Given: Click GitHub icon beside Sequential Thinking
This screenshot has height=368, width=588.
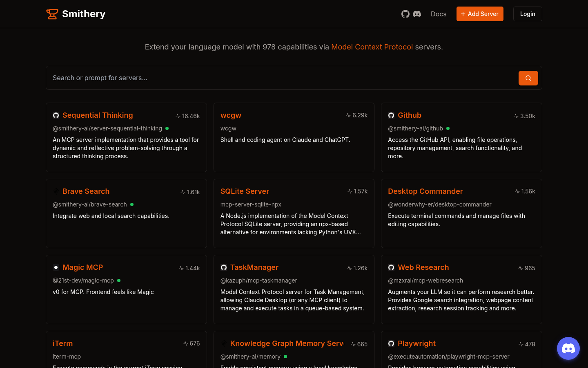Looking at the screenshot, I should pyautogui.click(x=56, y=115).
